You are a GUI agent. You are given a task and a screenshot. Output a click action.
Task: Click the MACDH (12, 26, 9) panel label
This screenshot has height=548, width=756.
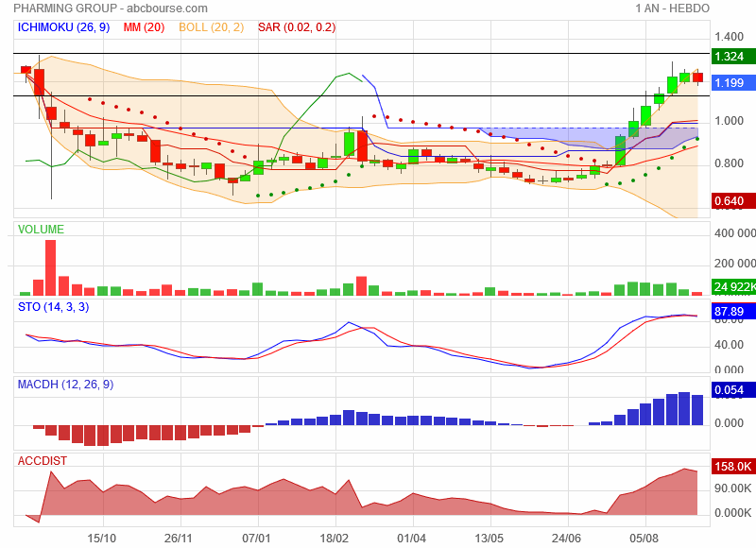[65, 385]
